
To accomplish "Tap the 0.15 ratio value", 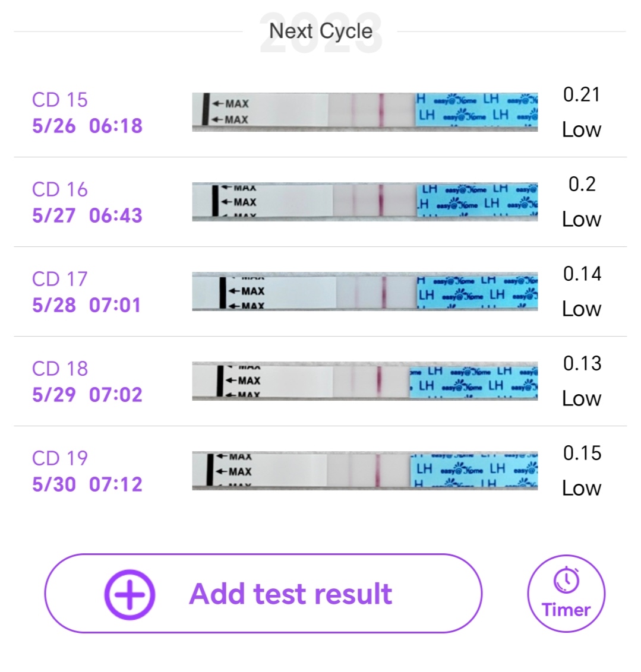I will [582, 453].
